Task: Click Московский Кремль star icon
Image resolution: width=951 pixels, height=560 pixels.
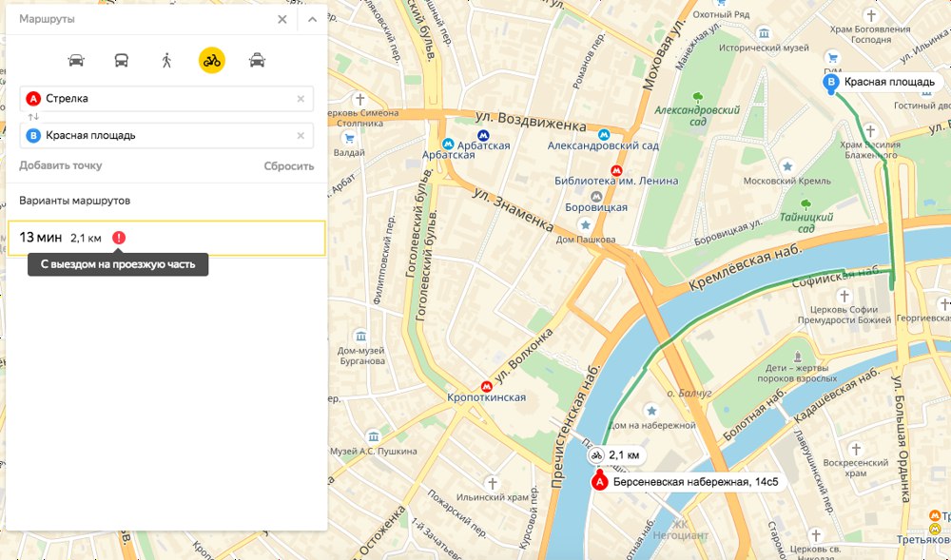Action: click(787, 165)
